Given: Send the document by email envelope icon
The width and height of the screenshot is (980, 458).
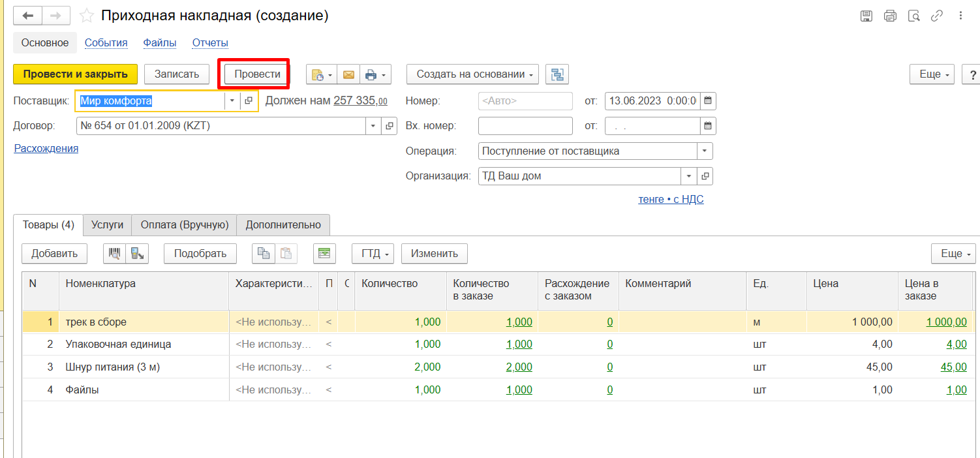Looking at the screenshot, I should point(348,75).
